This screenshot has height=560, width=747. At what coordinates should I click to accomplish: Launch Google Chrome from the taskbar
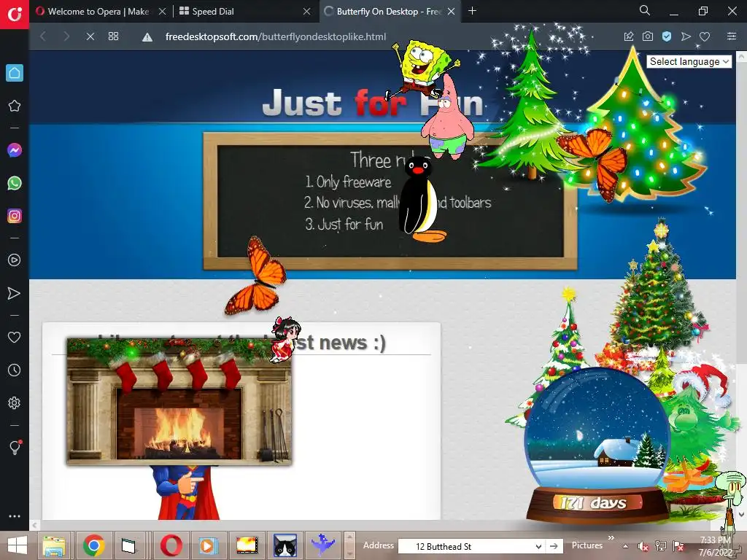(x=94, y=545)
